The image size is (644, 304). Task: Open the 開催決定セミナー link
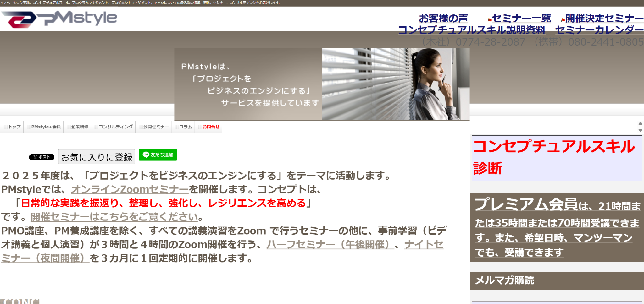tap(604, 18)
